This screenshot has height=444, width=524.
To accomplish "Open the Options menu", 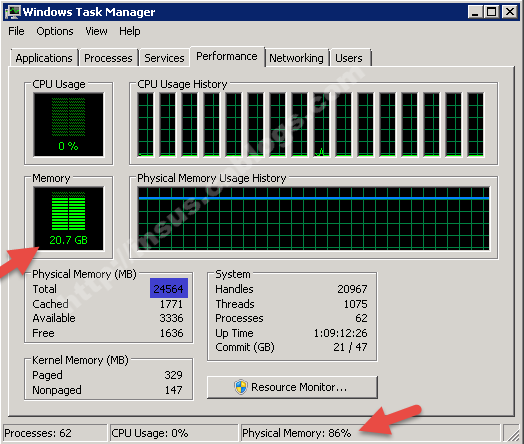I will [x=55, y=31].
